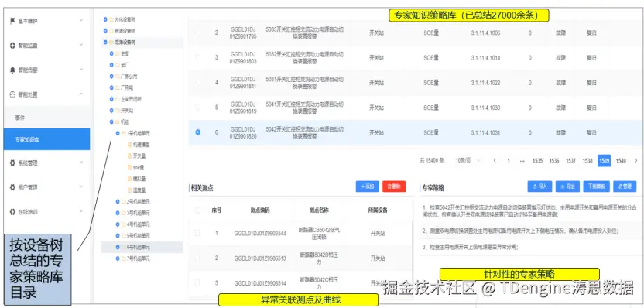Select the checked radio button for row 6
This screenshot has width=644, height=308.
pyautogui.click(x=198, y=132)
